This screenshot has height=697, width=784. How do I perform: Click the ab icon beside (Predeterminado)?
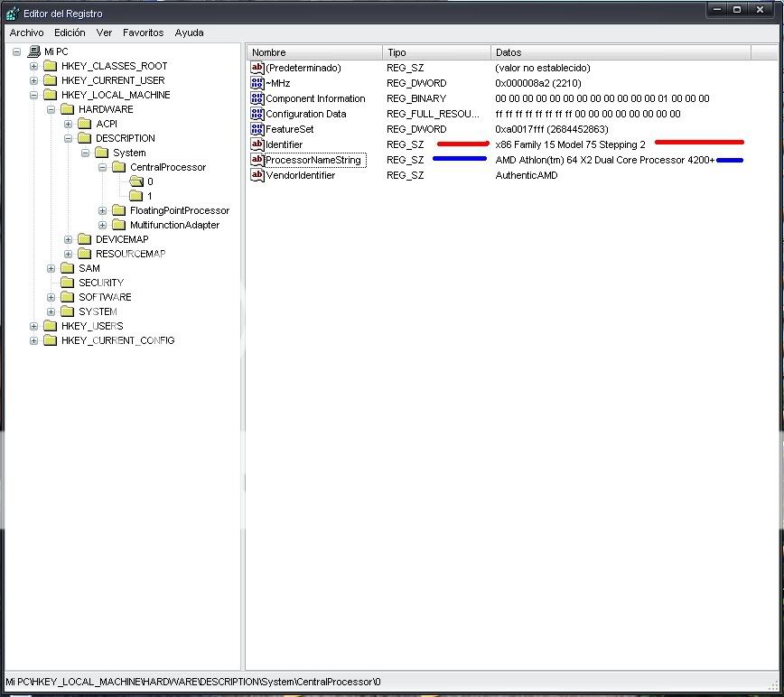[257, 67]
